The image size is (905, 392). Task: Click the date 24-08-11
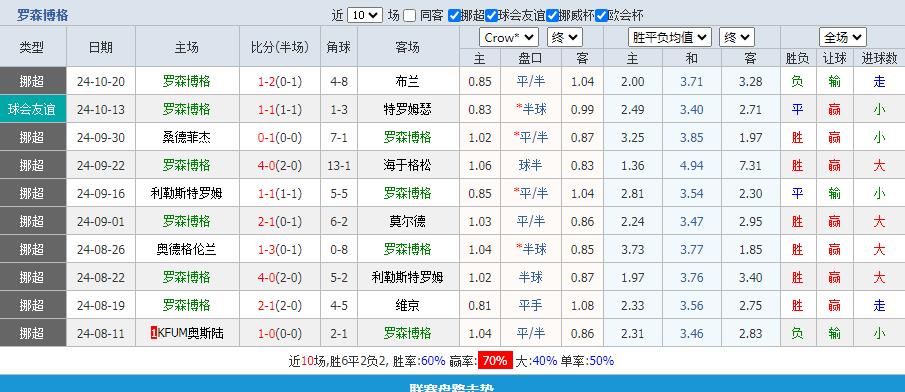100,333
